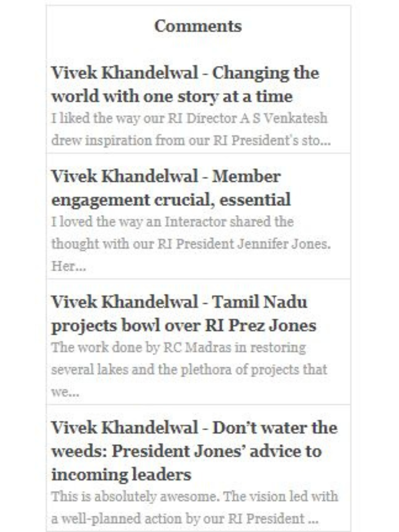The width and height of the screenshot is (399, 532).
Task: Click the 'Member engagement crucial, essential' comment title
Action: coord(171,188)
